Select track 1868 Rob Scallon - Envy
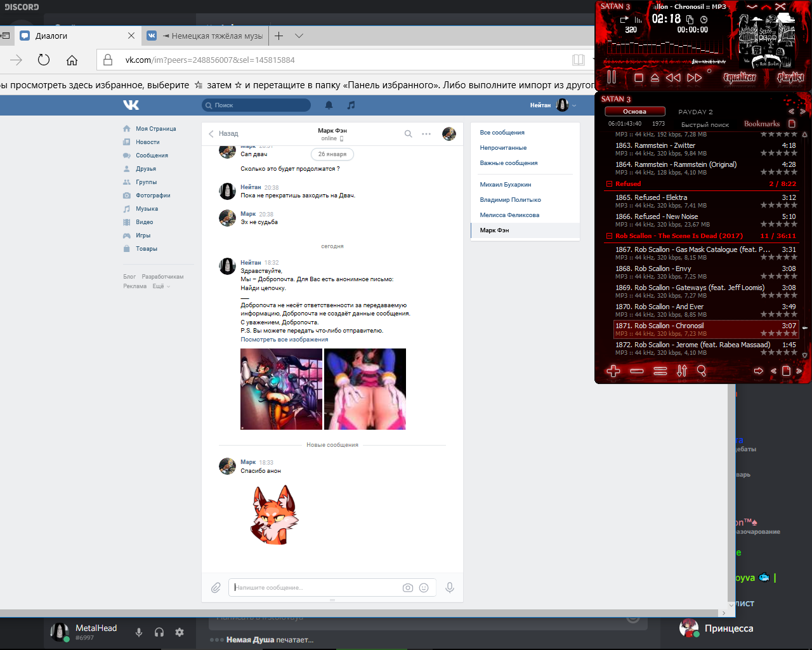812x650 pixels. (704, 272)
